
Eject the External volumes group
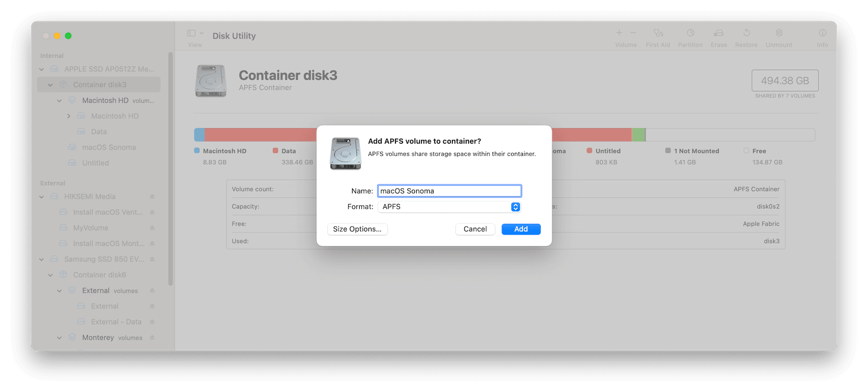[152, 291]
